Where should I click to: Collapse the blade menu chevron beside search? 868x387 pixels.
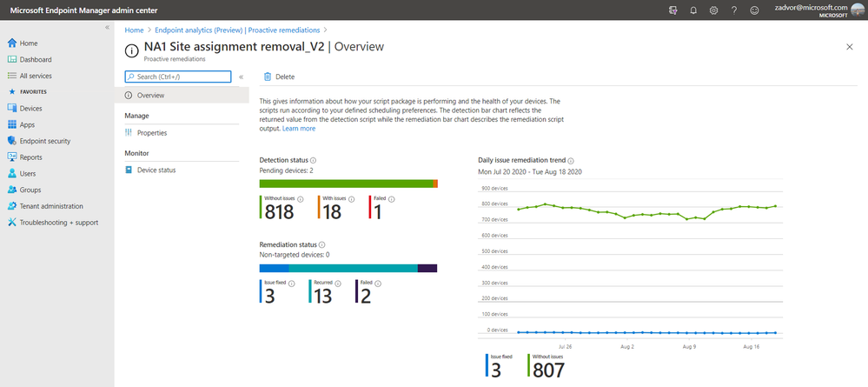pos(241,77)
